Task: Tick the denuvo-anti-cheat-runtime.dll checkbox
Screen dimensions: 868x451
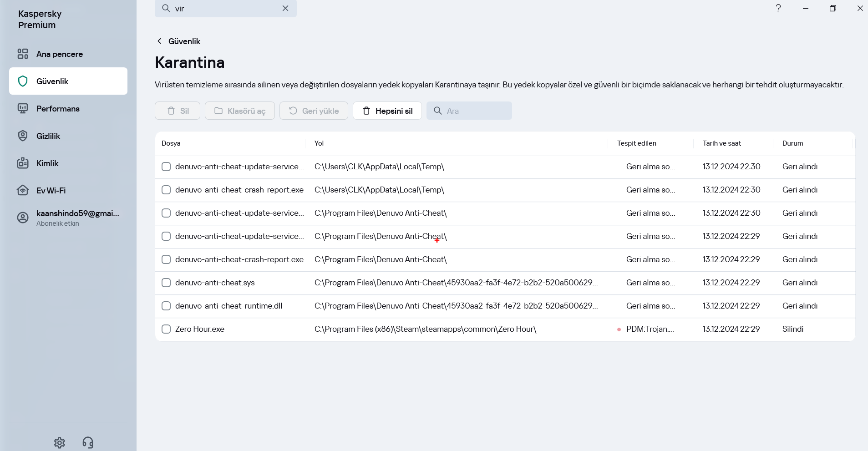Action: coord(166,306)
